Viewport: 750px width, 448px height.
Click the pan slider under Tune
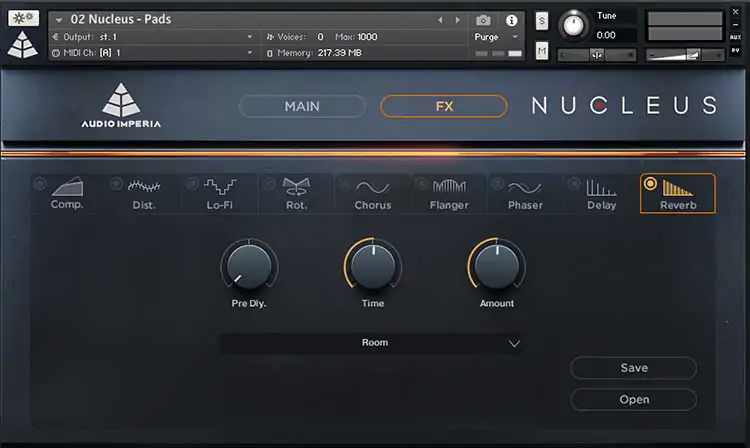597,55
